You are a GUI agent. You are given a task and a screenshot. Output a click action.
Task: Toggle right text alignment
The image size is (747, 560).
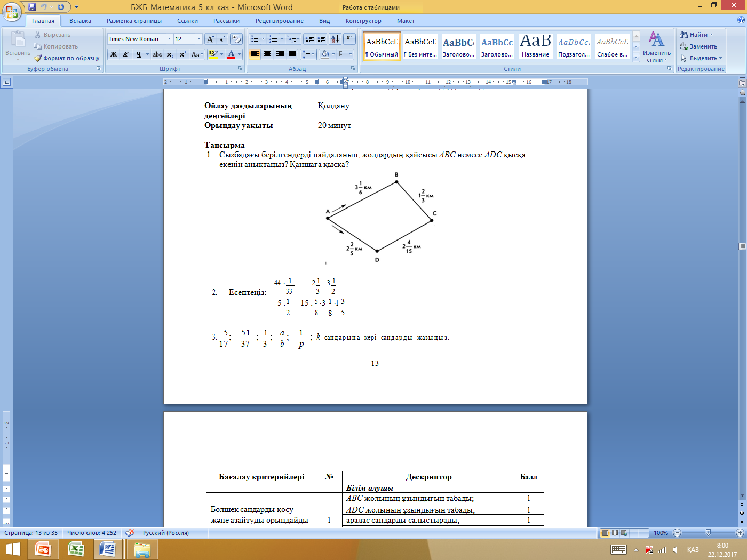[280, 54]
